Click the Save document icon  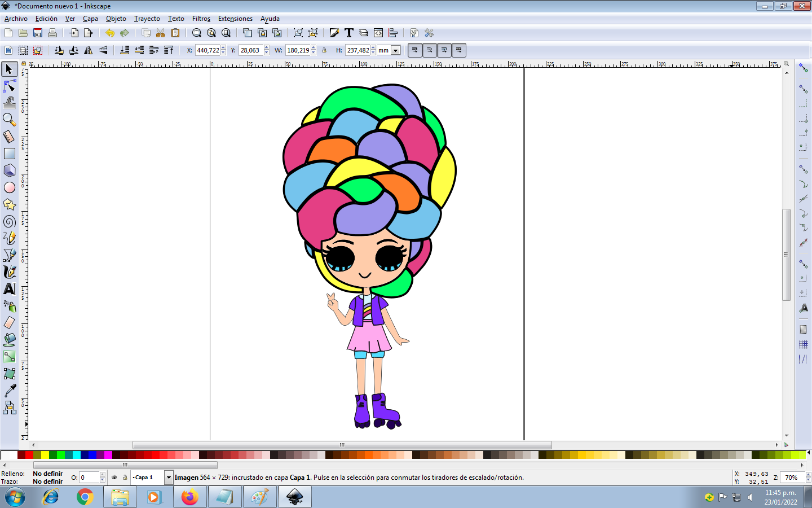coord(38,33)
